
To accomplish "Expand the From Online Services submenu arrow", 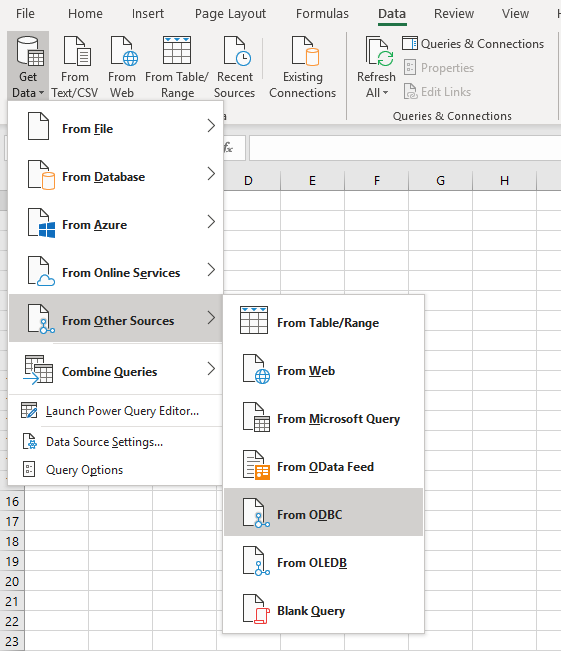I will tap(211, 270).
